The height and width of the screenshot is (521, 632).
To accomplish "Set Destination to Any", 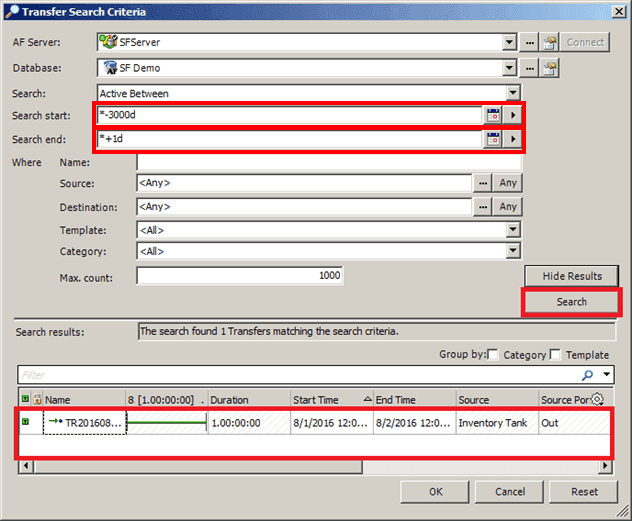I will coord(508,207).
